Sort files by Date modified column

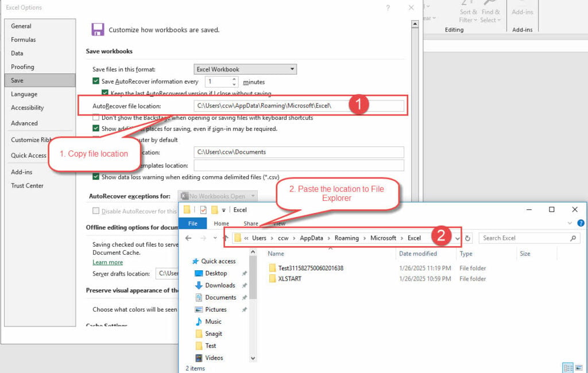tap(418, 254)
